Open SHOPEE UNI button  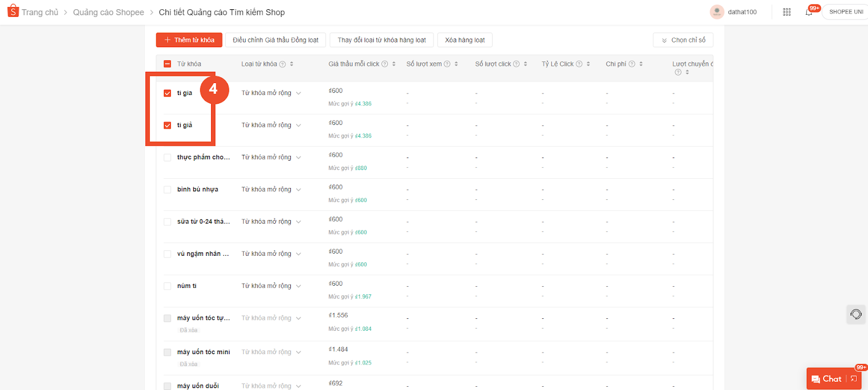[x=846, y=12]
